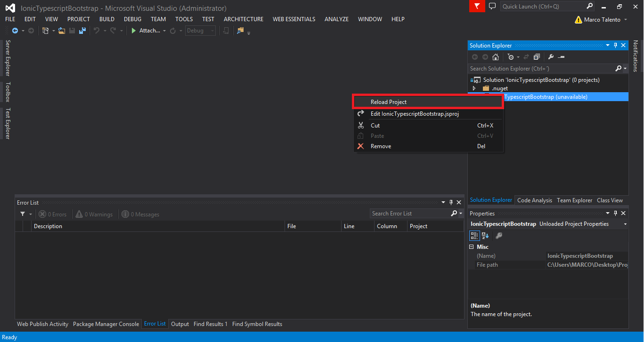
Task: Open the feedback speech bubble icon
Action: 492,7
